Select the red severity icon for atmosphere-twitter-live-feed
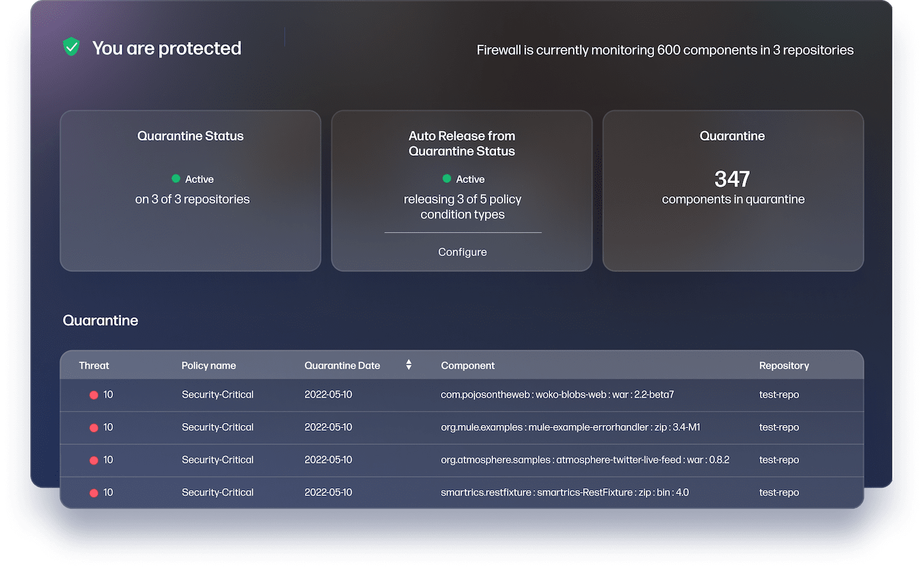The width and height of the screenshot is (924, 570). click(94, 460)
